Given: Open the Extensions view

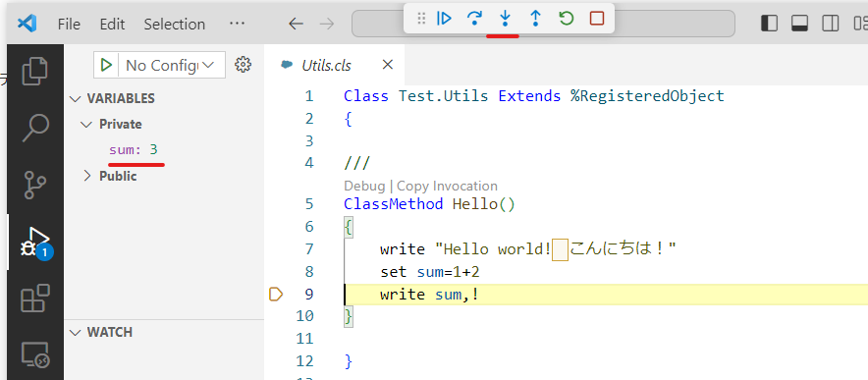Looking at the screenshot, I should click(x=35, y=299).
